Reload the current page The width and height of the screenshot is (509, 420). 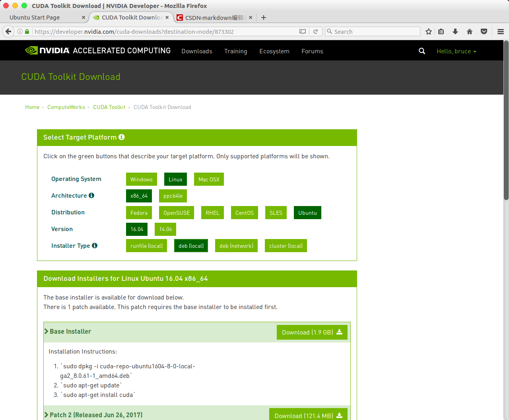[315, 31]
